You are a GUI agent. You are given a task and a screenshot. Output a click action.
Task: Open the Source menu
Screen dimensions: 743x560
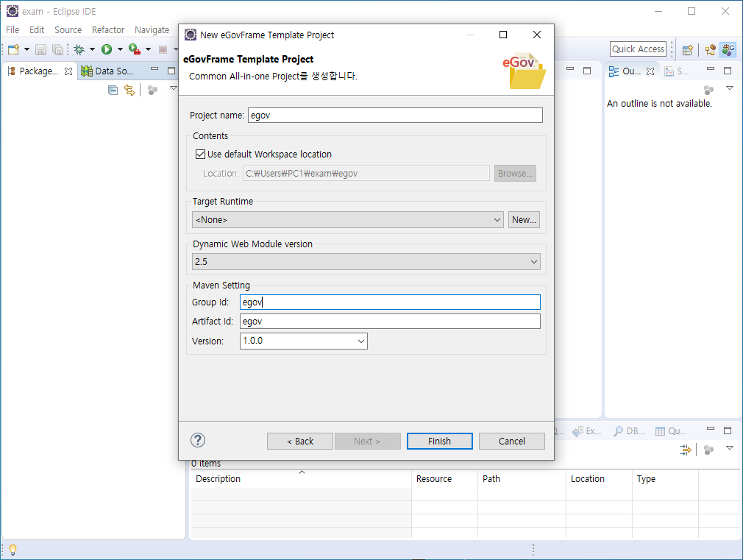(68, 30)
